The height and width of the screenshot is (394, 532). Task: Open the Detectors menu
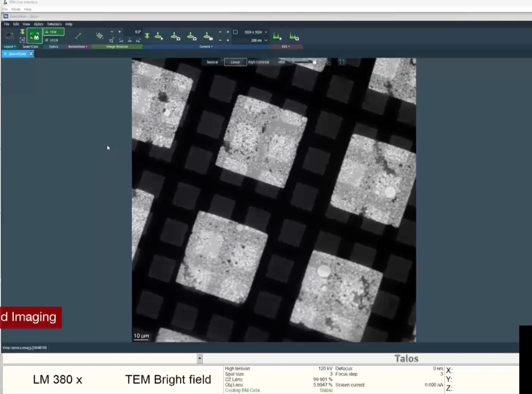pyautogui.click(x=54, y=24)
